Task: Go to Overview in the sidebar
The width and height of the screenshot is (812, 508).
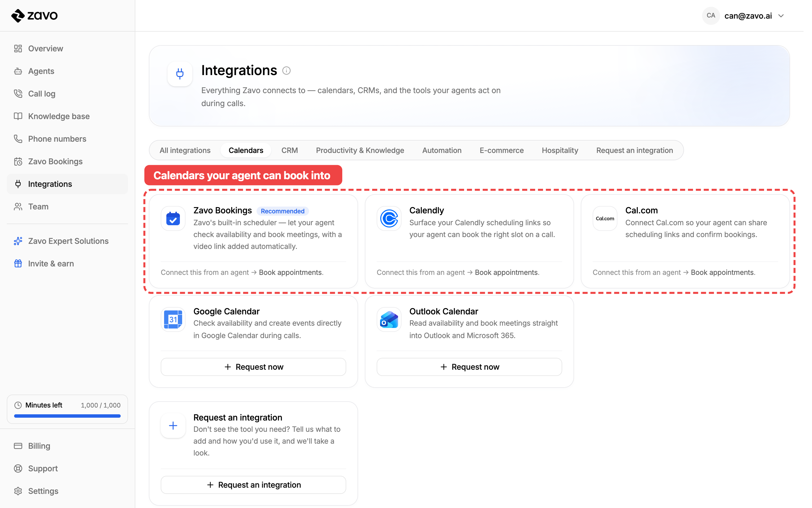Action: 67,49
